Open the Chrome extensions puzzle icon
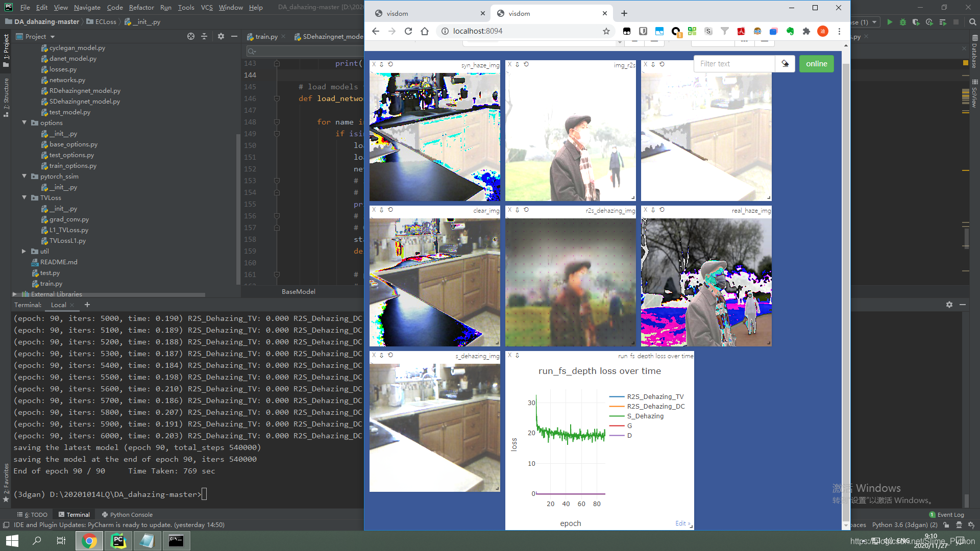The image size is (980, 551). [806, 31]
